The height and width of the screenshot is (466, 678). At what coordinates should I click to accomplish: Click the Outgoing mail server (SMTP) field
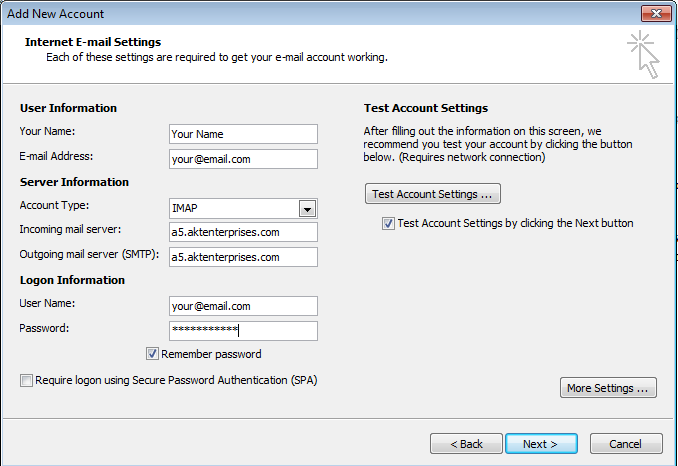(243, 257)
